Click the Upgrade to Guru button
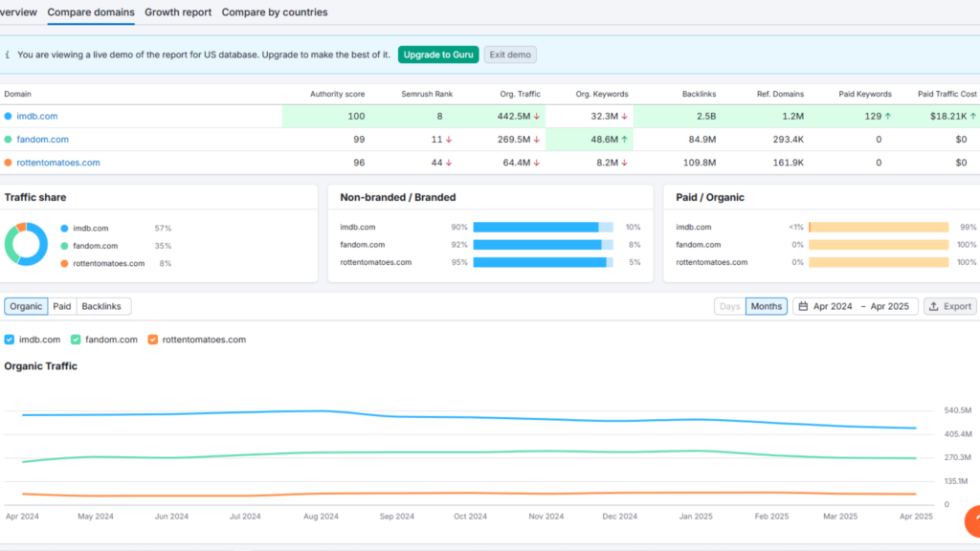Screen dimensions: 980x551 pos(438,55)
